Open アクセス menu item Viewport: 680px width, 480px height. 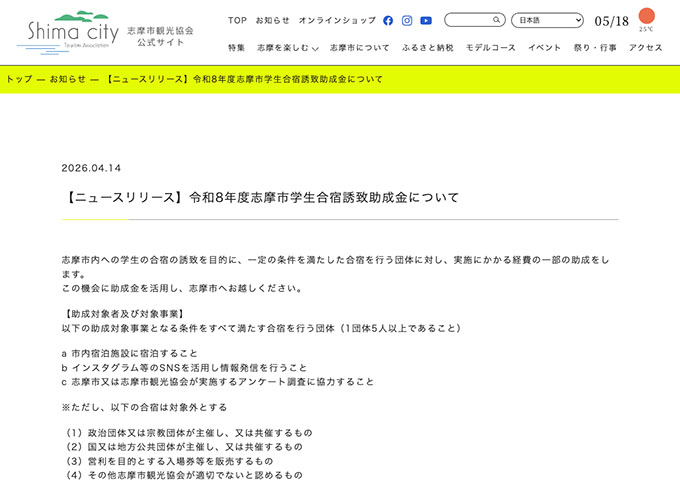(646, 48)
